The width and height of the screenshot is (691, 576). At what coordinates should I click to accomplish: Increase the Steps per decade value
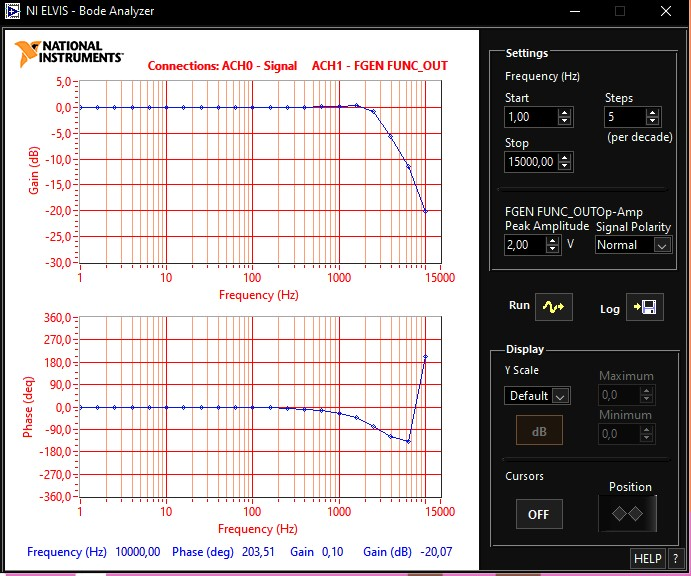(x=652, y=113)
